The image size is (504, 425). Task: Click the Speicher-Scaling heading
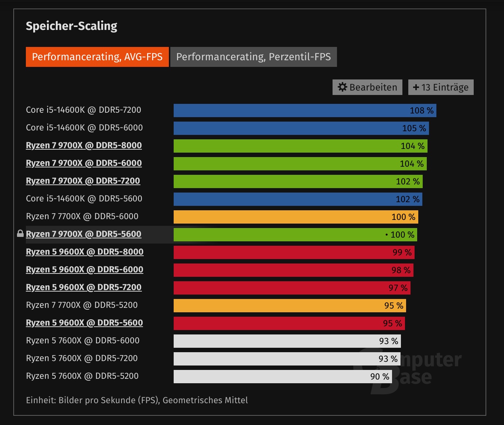point(71,26)
